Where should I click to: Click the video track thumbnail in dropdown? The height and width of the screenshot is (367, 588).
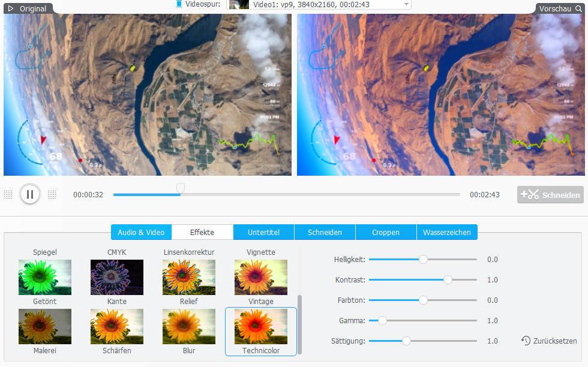(239, 5)
